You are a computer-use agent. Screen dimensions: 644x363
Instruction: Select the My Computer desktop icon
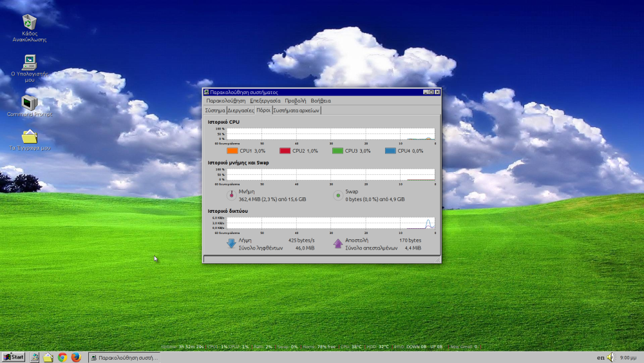[x=29, y=68]
